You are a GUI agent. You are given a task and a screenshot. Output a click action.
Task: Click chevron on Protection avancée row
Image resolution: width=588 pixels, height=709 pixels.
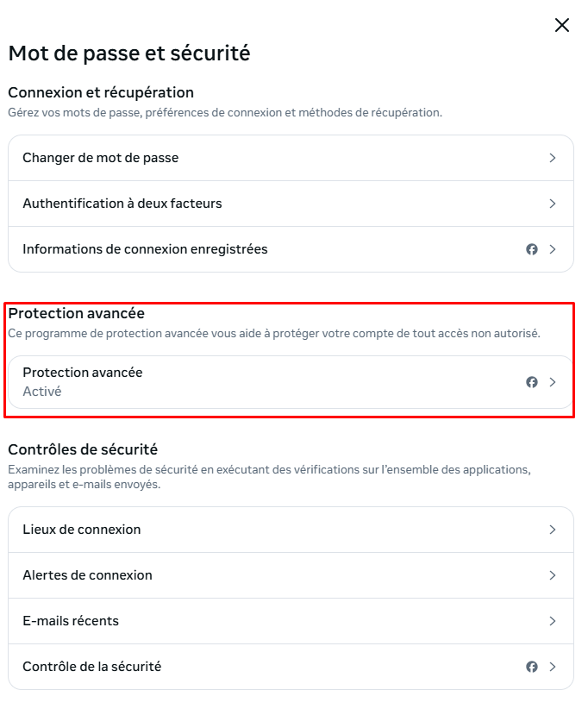click(x=553, y=382)
